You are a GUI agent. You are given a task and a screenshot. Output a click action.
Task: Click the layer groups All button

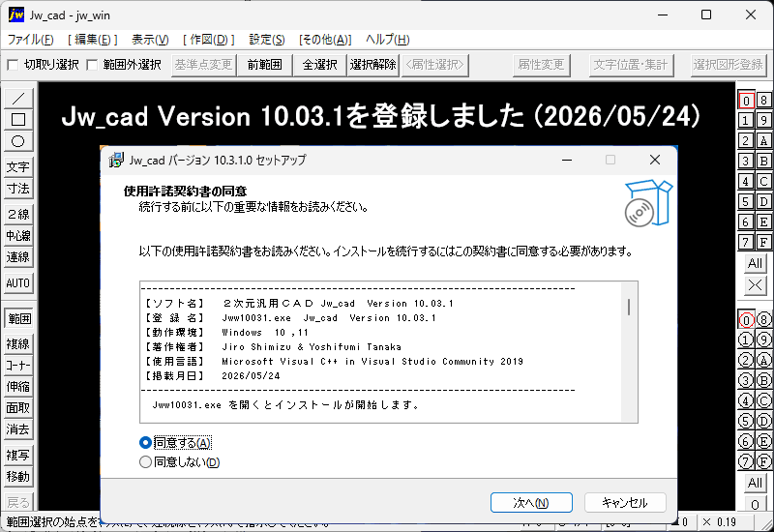755,482
